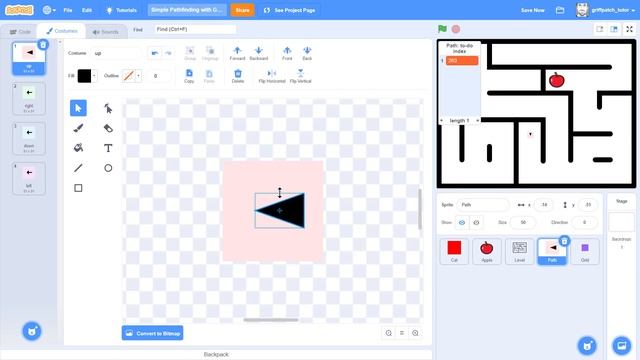Select the Text tool
Image resolution: width=640 pixels, height=360 pixels.
pos(108,148)
